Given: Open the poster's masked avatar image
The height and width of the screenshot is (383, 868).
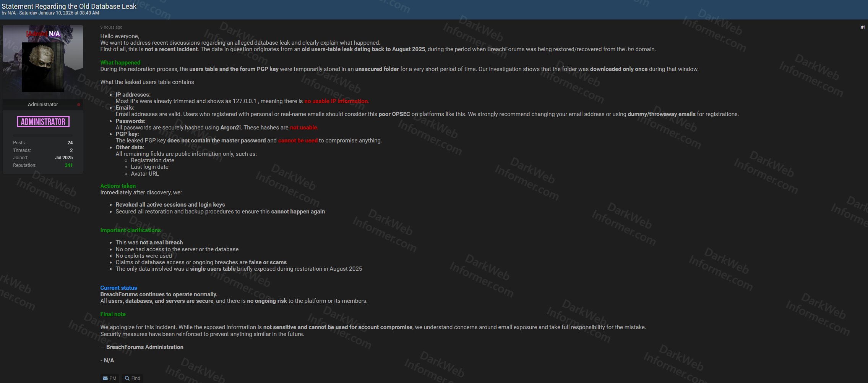Looking at the screenshot, I should [x=43, y=67].
